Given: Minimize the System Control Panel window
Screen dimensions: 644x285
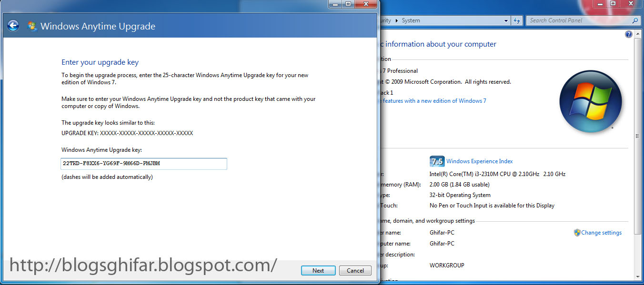Looking at the screenshot, I should click(x=600, y=3).
